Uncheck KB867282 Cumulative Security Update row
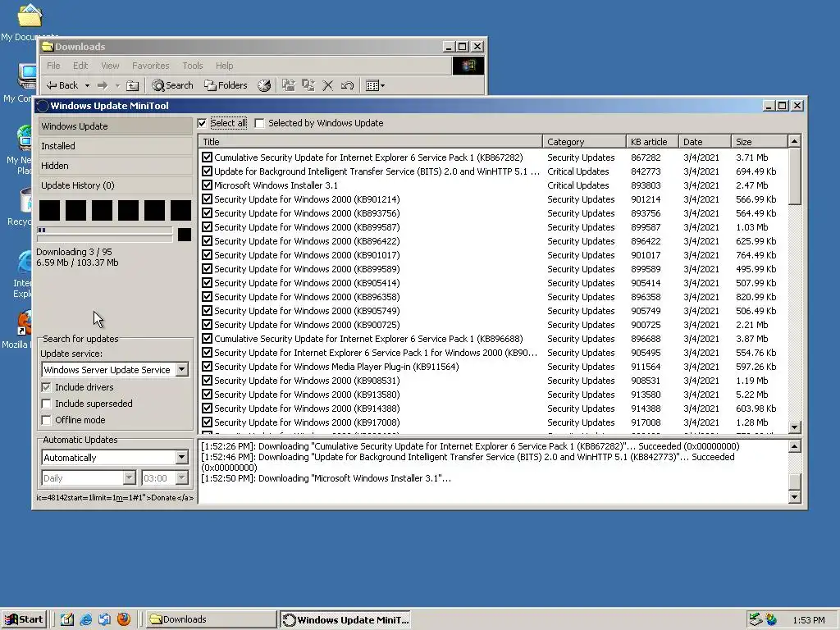 [x=208, y=157]
